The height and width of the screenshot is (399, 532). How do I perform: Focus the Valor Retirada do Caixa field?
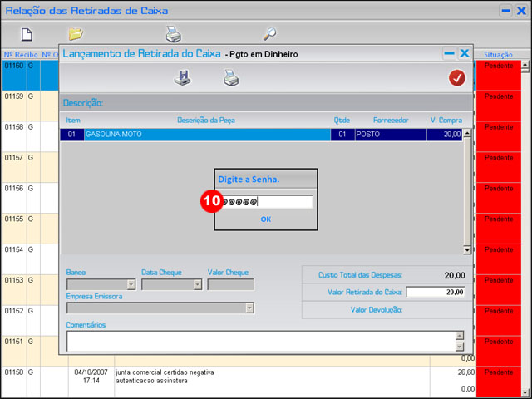[436, 292]
